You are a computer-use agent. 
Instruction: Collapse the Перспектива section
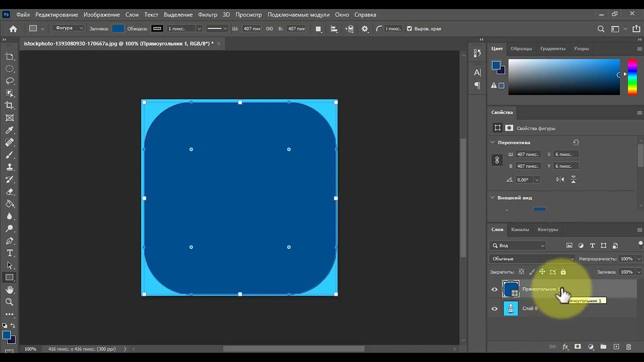point(493,142)
